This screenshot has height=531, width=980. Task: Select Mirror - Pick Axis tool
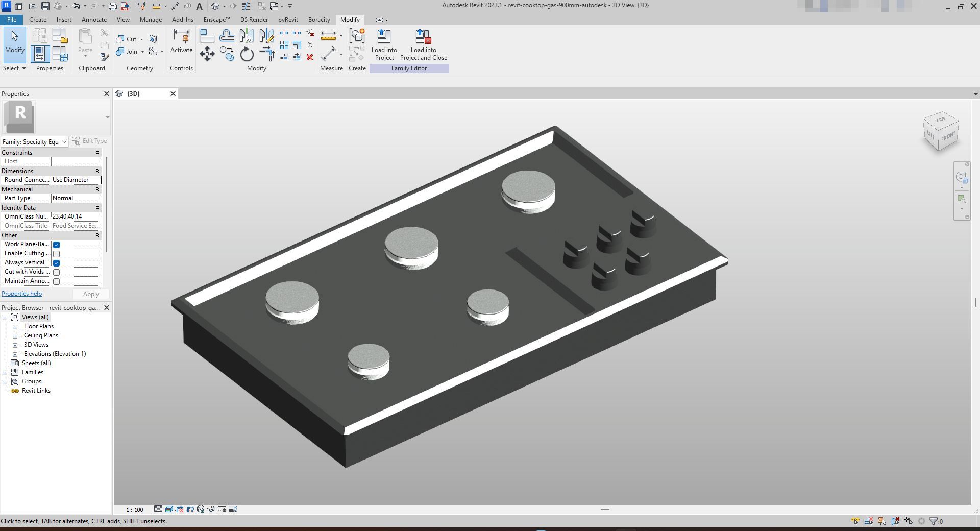247,36
